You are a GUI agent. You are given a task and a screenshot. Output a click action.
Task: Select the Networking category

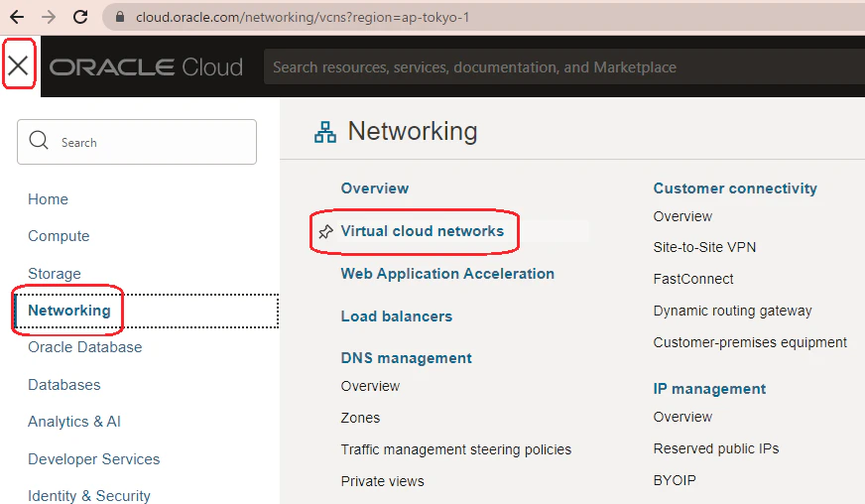pyautogui.click(x=69, y=311)
